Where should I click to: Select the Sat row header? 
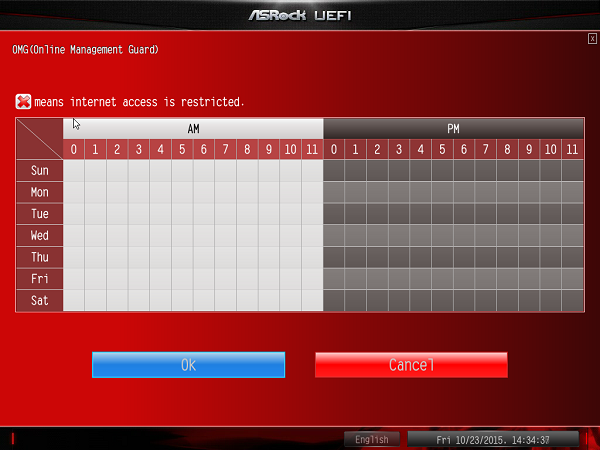[39, 300]
